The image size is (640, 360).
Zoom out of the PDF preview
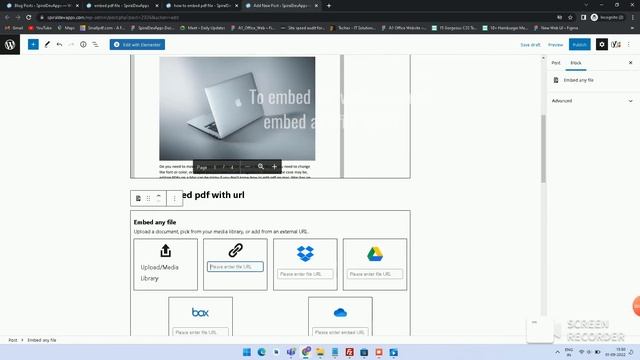pos(247,167)
